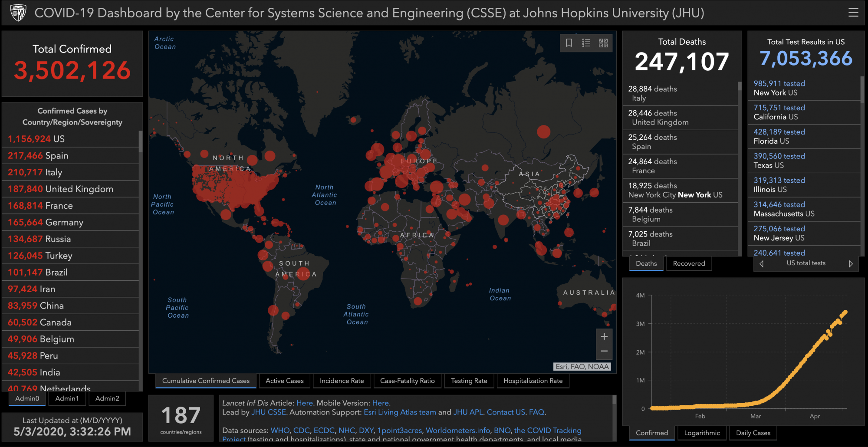The image size is (868, 447).
Task: Open the DXY data source link
Action: click(366, 430)
